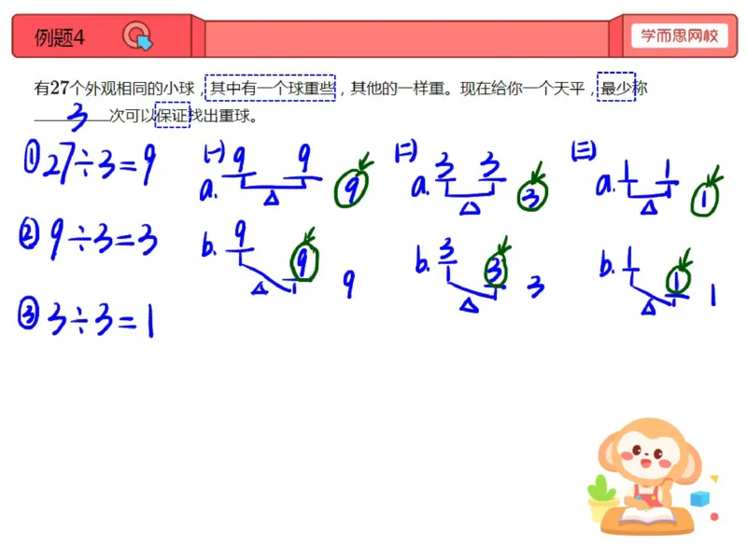Click the 学而思网校 logo button
Image resolution: width=747 pixels, height=560 pixels.
coord(680,35)
